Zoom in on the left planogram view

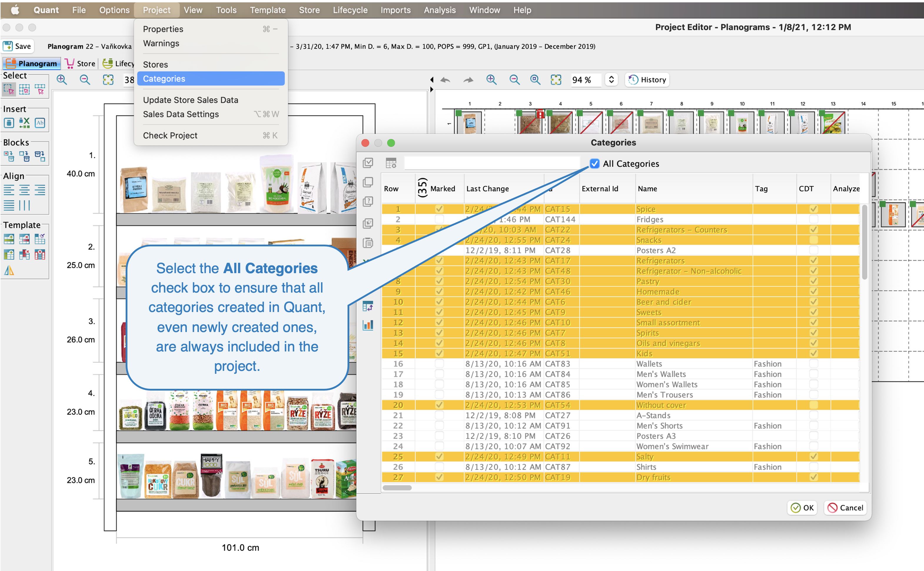point(62,80)
